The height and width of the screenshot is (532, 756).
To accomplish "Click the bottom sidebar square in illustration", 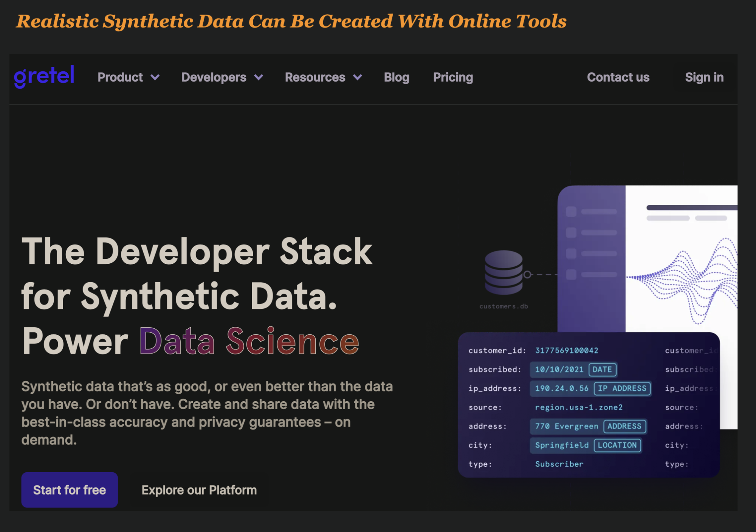I will click(x=571, y=275).
